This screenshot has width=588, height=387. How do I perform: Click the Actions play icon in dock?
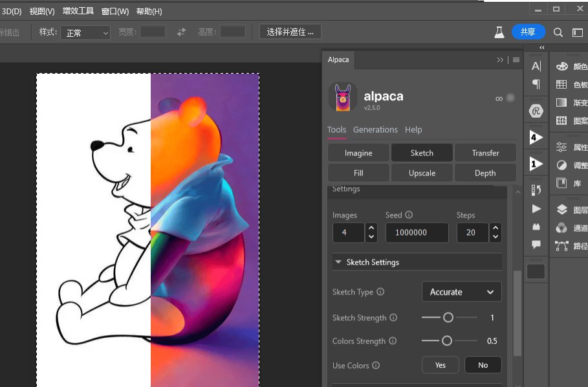(536, 208)
